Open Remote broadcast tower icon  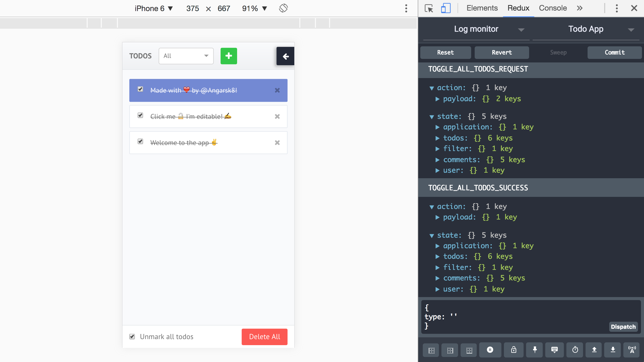point(632,350)
